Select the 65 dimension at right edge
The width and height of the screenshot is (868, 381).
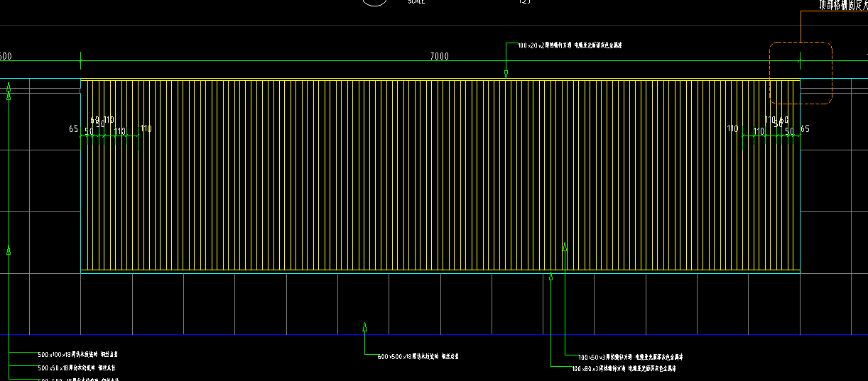point(805,129)
